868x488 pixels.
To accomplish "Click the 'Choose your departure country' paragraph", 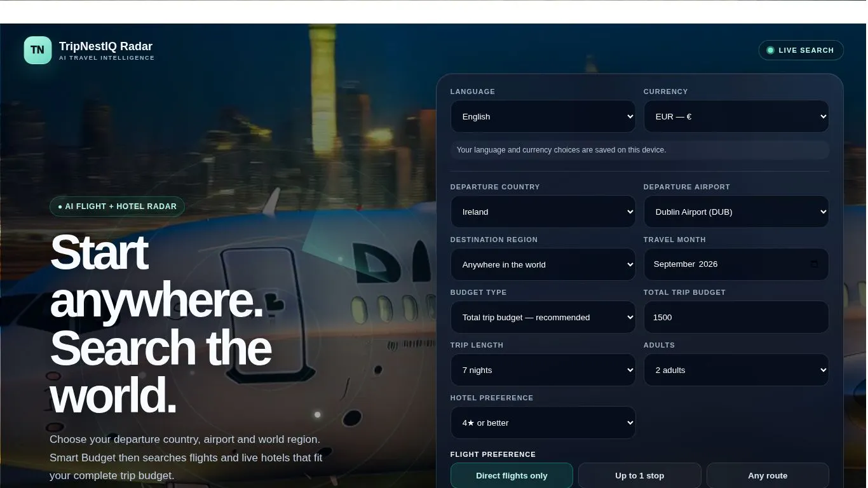I will coord(186,457).
